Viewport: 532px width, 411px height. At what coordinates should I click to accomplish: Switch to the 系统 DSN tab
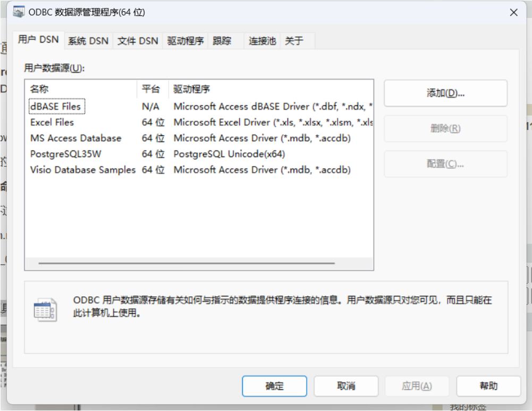tap(88, 41)
